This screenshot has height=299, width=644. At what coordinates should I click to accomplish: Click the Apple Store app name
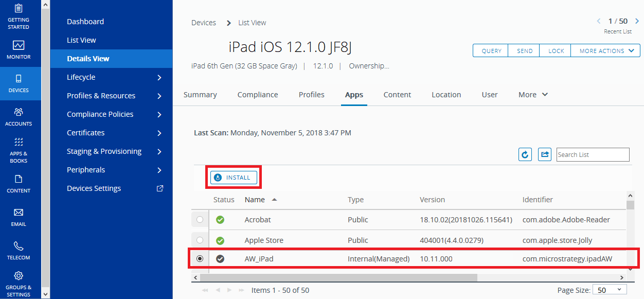pos(264,240)
